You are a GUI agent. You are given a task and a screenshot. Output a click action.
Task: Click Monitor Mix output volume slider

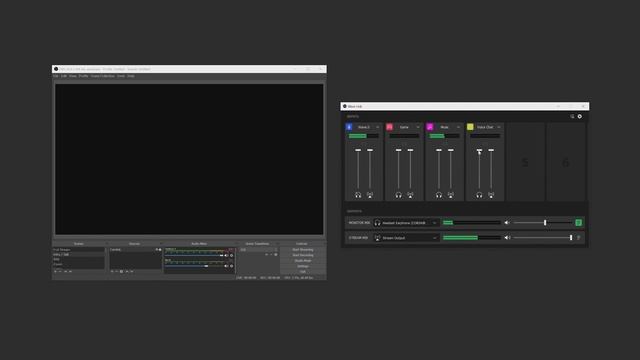543,222
